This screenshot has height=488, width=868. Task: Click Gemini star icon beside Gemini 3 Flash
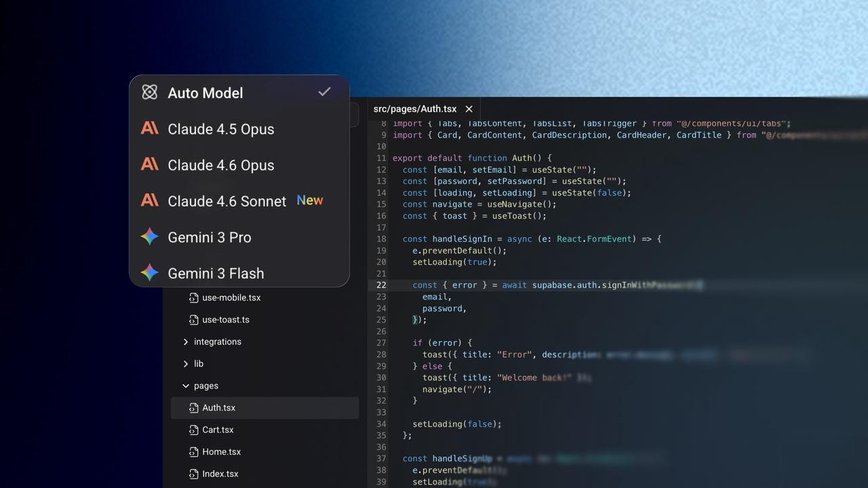pyautogui.click(x=150, y=272)
